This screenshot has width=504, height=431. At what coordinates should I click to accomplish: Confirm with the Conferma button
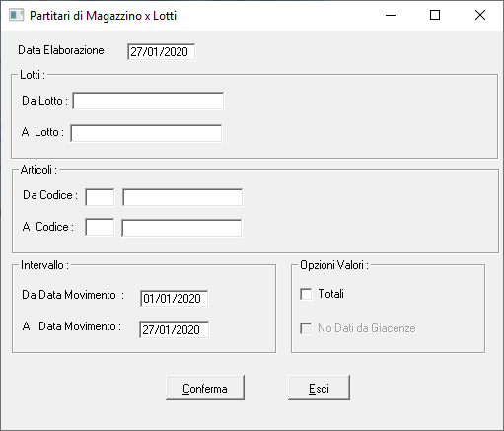pyautogui.click(x=205, y=388)
